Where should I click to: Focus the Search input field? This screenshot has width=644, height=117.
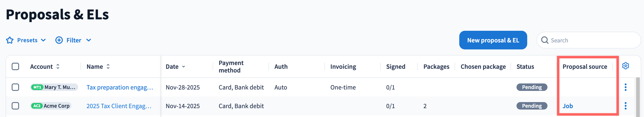[593, 40]
